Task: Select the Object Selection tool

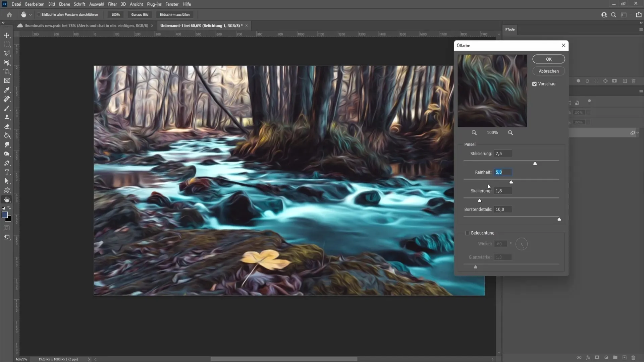Action: click(7, 62)
